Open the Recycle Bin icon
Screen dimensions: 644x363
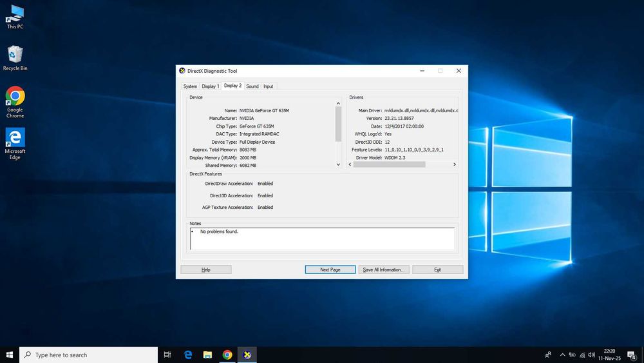15,58
